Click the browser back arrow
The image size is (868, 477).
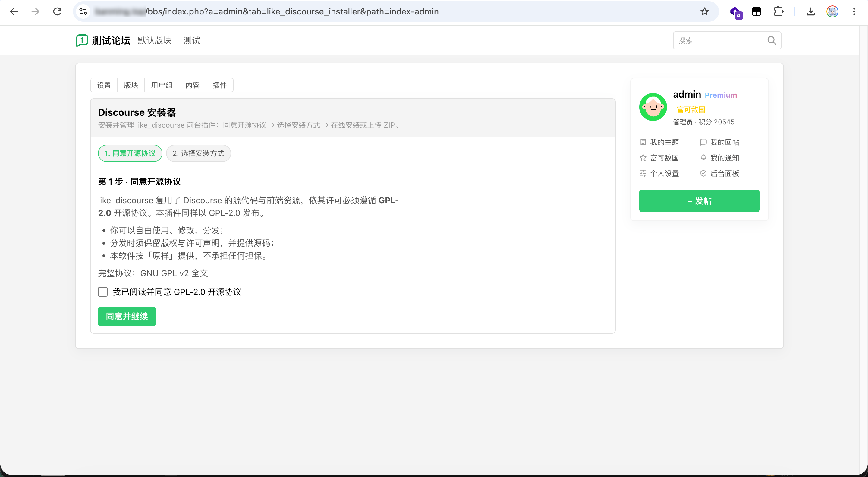[x=14, y=11]
